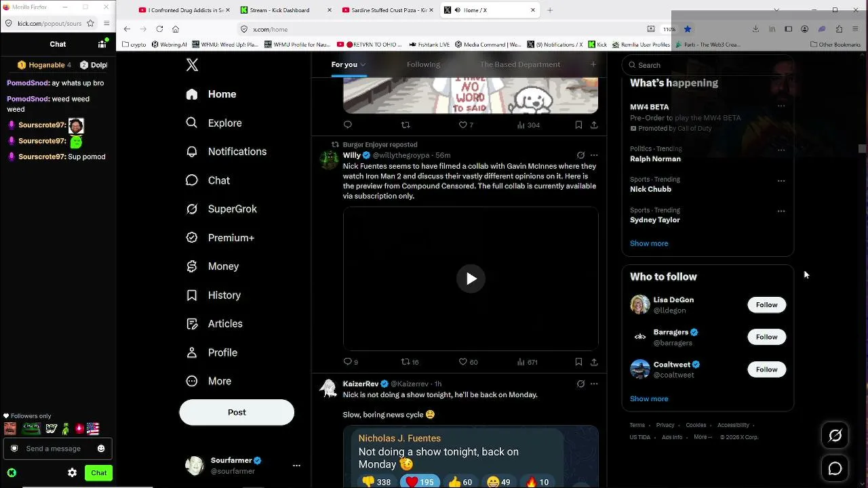Open the Fishtank LIVE bookmark
The image size is (868, 488).
[x=430, y=45]
